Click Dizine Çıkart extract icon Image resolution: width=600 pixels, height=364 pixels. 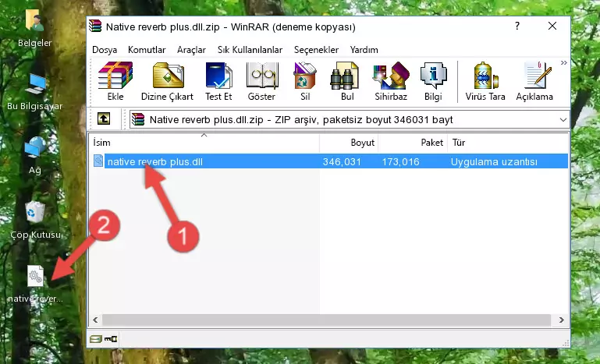[167, 81]
